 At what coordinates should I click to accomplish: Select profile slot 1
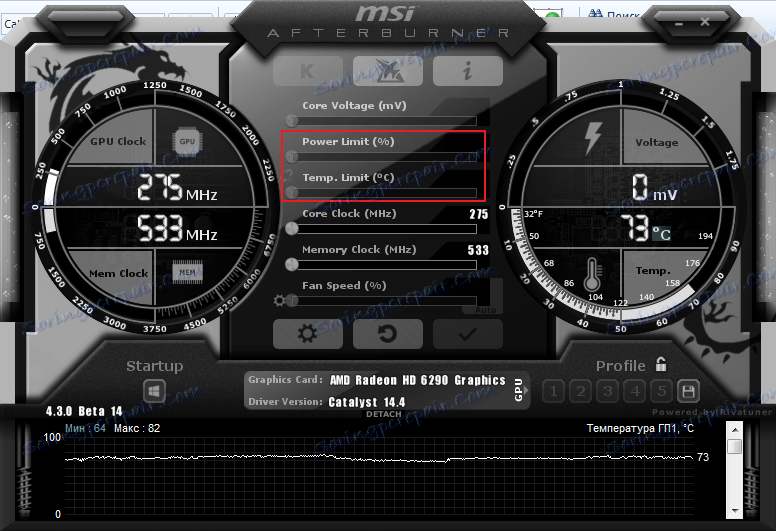(x=553, y=391)
